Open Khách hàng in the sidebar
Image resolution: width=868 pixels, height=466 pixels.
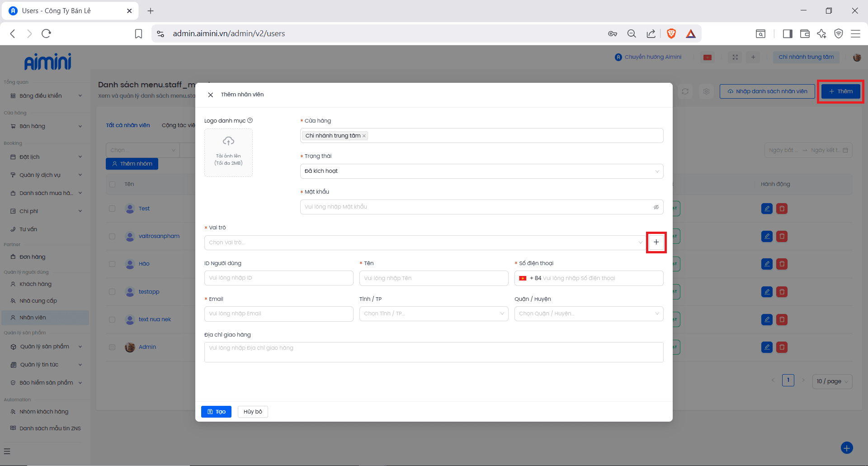pos(35,284)
